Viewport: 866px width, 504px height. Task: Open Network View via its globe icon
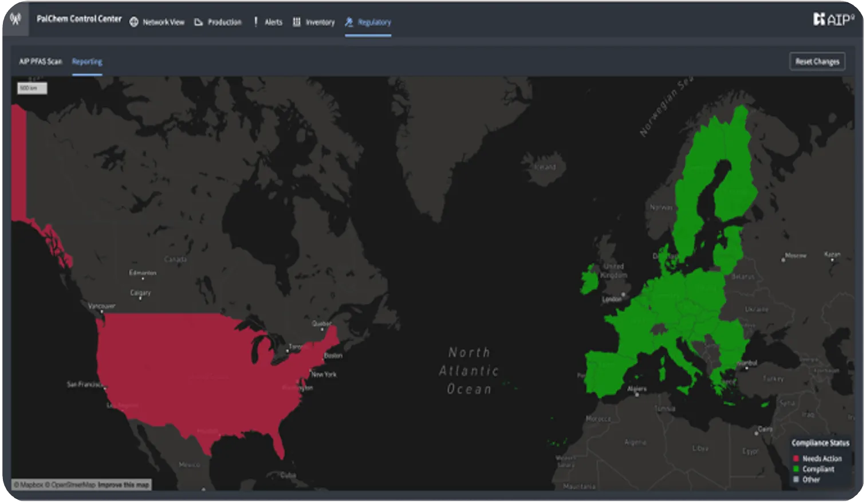coord(134,22)
